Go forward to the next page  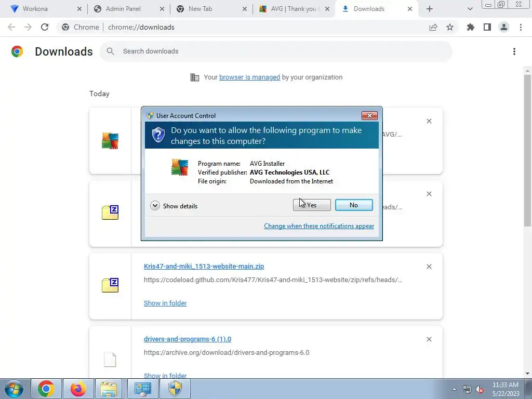click(x=28, y=27)
